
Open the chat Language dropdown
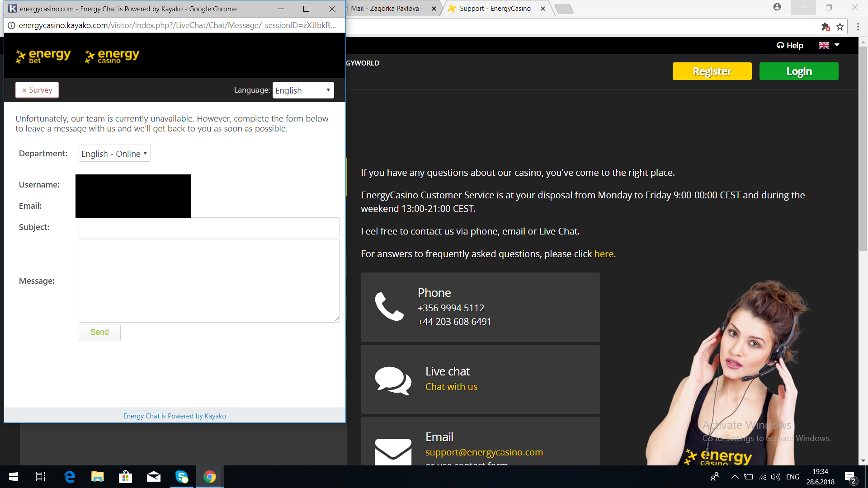(x=303, y=90)
